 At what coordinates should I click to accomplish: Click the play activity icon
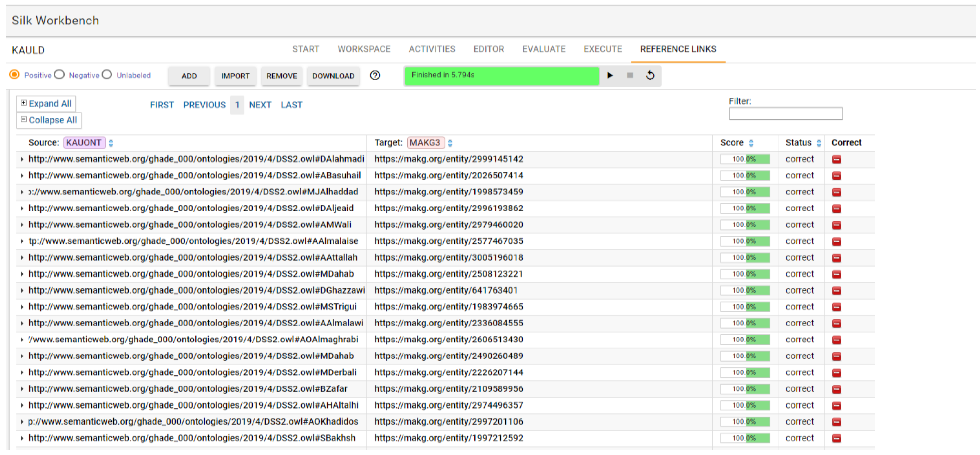point(610,75)
